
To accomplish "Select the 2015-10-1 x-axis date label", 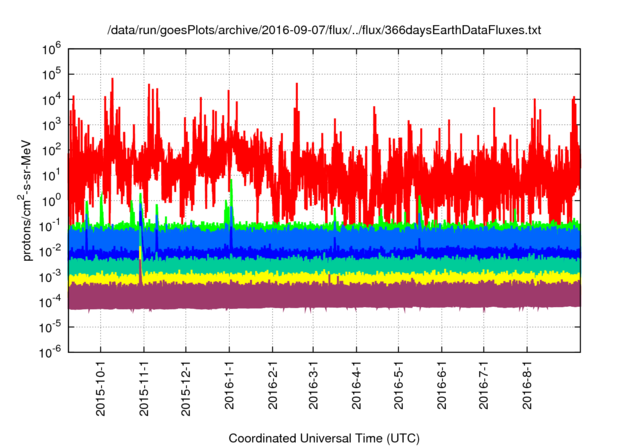I will [100, 388].
